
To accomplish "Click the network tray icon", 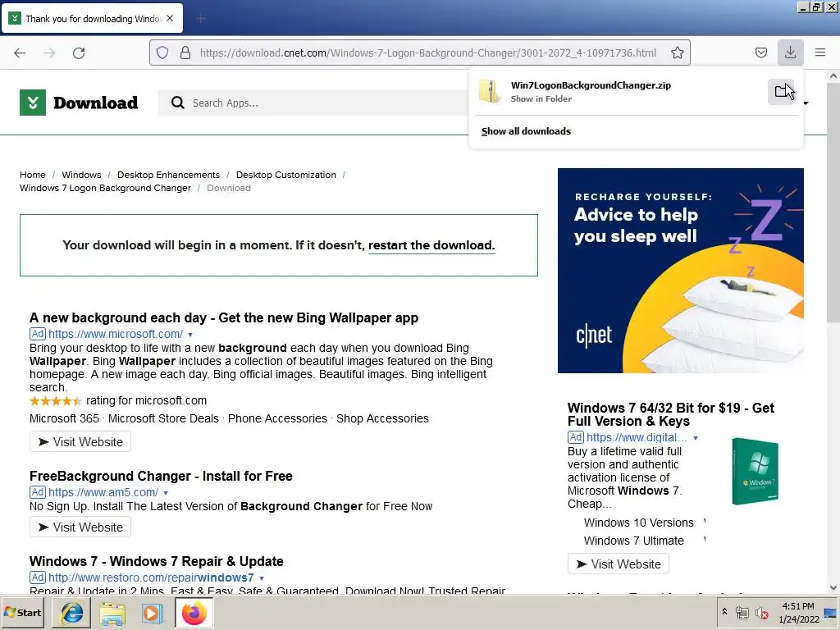I will (742, 613).
